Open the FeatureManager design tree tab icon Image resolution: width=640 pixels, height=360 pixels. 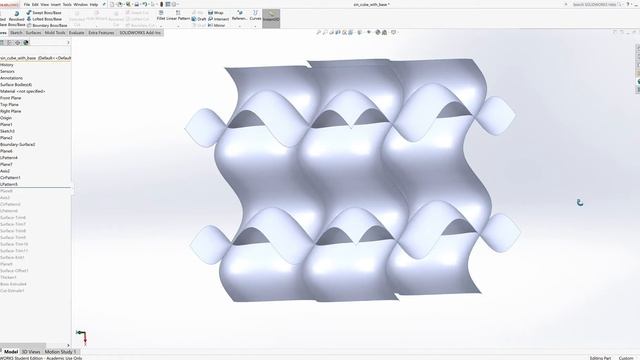pyautogui.click(x=2, y=42)
